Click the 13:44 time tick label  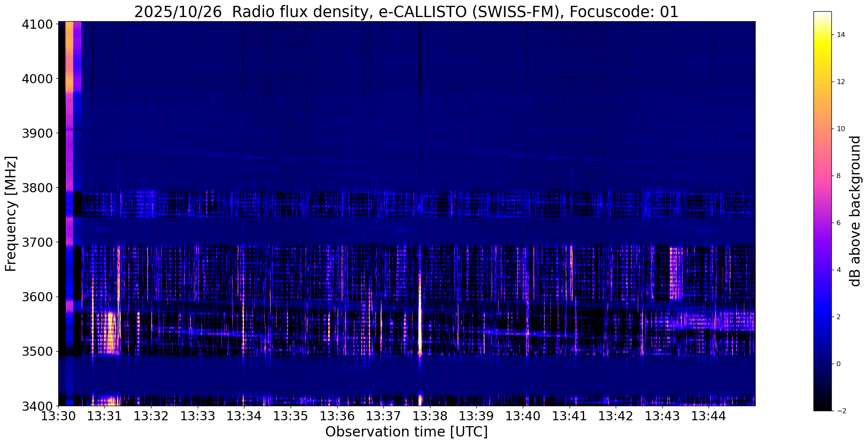pyautogui.click(x=709, y=416)
